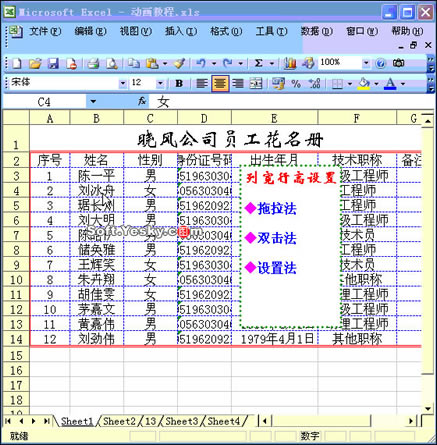The image size is (437, 445).
Task: Click the Print icon in toolbar
Action: pos(94,63)
